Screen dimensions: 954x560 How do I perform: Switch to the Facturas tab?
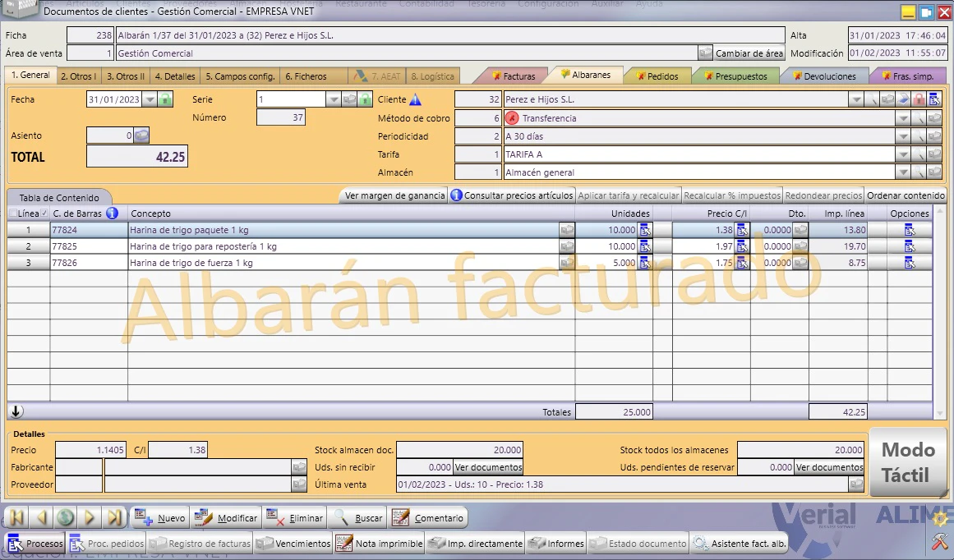[x=514, y=76]
